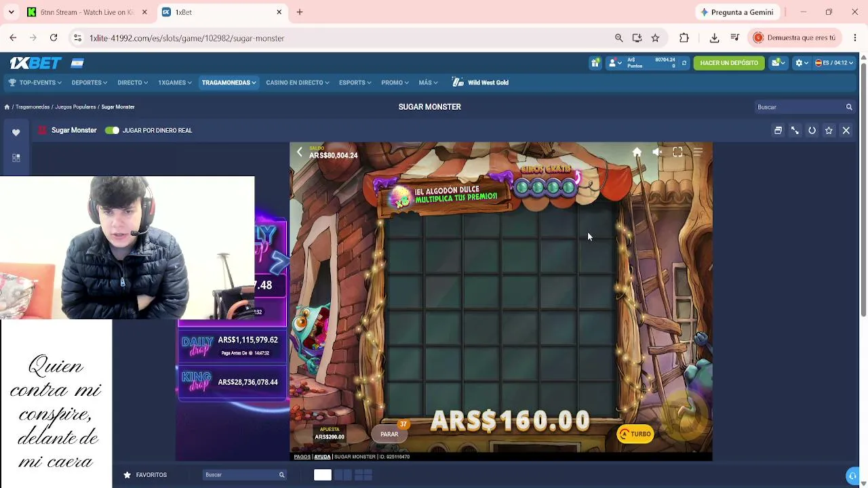Open a new browser tab

tap(300, 12)
